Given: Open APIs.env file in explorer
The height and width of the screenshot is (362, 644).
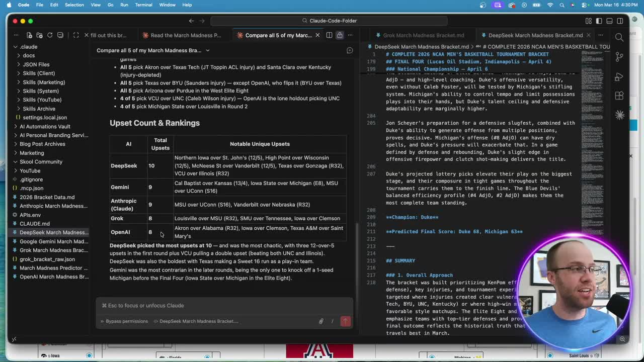Looking at the screenshot, I should point(30,215).
